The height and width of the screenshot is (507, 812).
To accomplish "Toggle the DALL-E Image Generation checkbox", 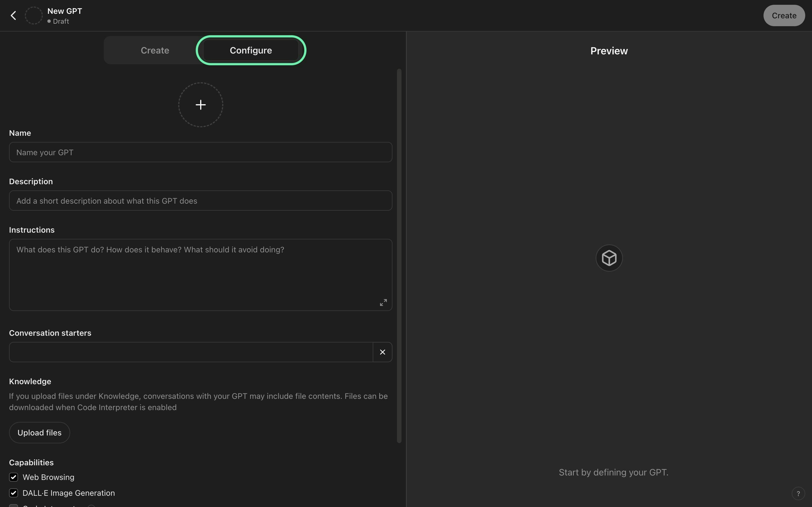I will tap(13, 492).
